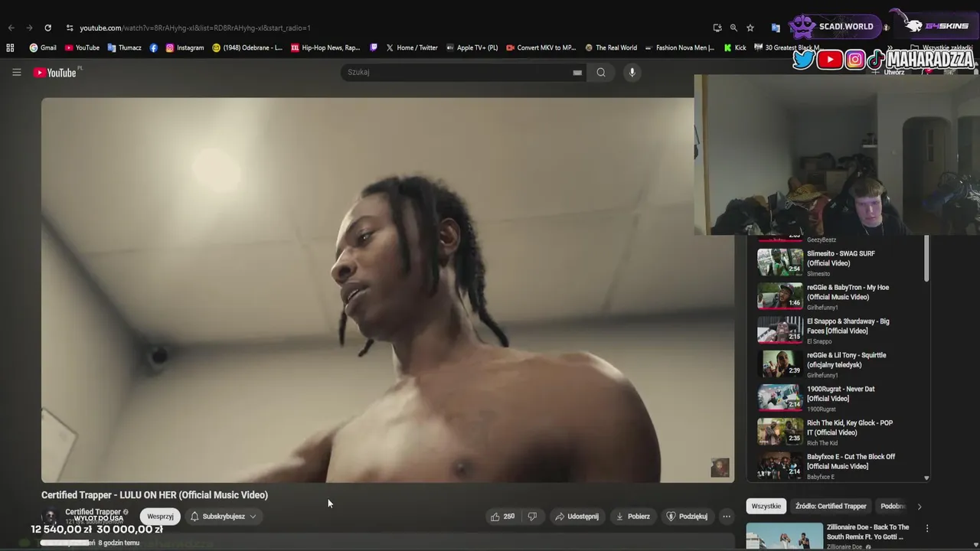The width and height of the screenshot is (980, 551).
Task: Start voice search with microphone icon
Action: [632, 73]
